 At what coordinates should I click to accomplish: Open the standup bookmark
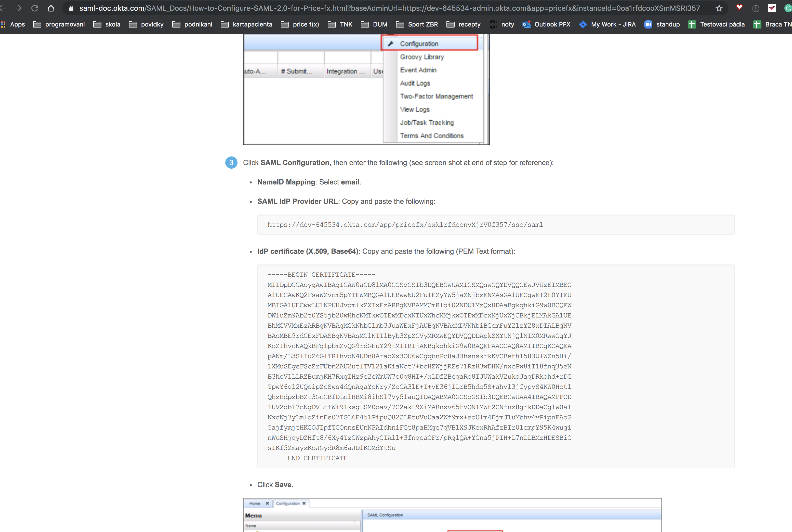(667, 24)
